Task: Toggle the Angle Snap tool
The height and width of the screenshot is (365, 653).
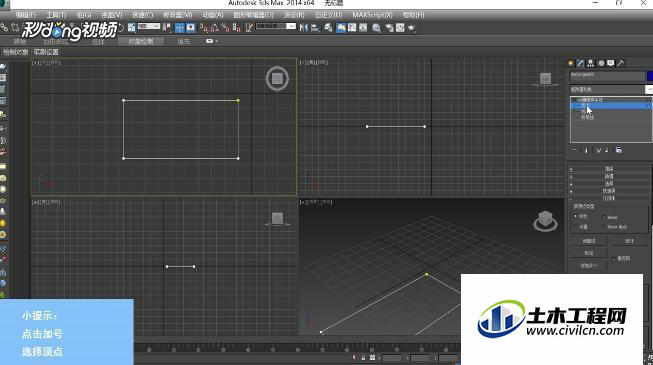Action: click(214, 28)
